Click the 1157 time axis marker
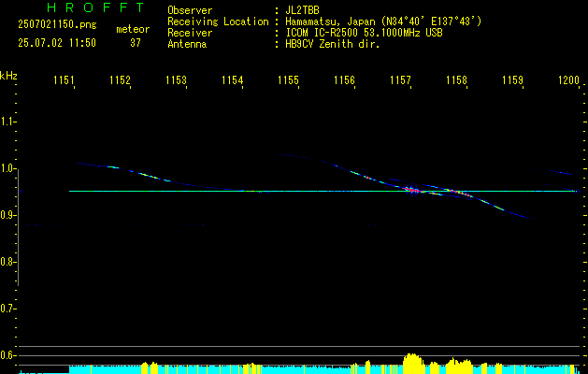 (x=400, y=80)
